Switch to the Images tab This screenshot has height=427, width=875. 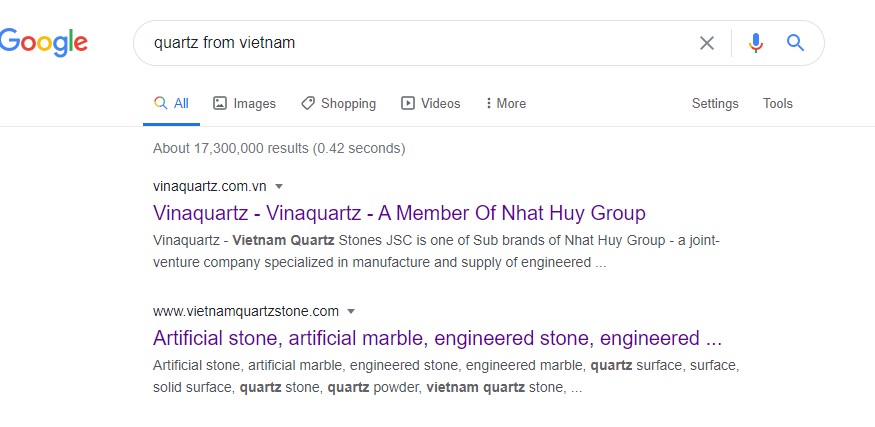(244, 103)
